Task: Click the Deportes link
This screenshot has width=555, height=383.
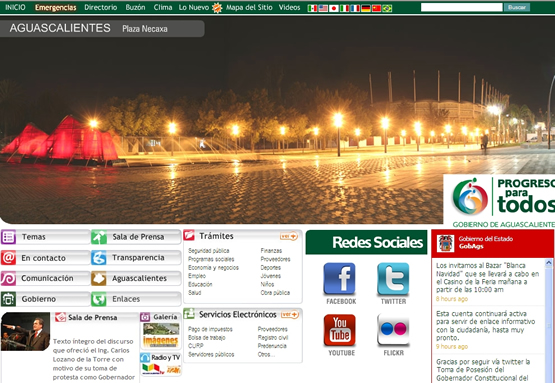Action: [x=270, y=268]
